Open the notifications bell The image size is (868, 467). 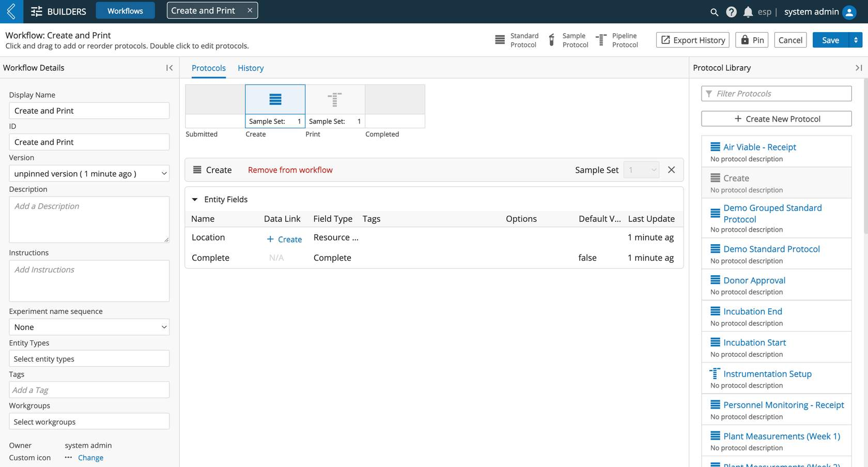[748, 12]
